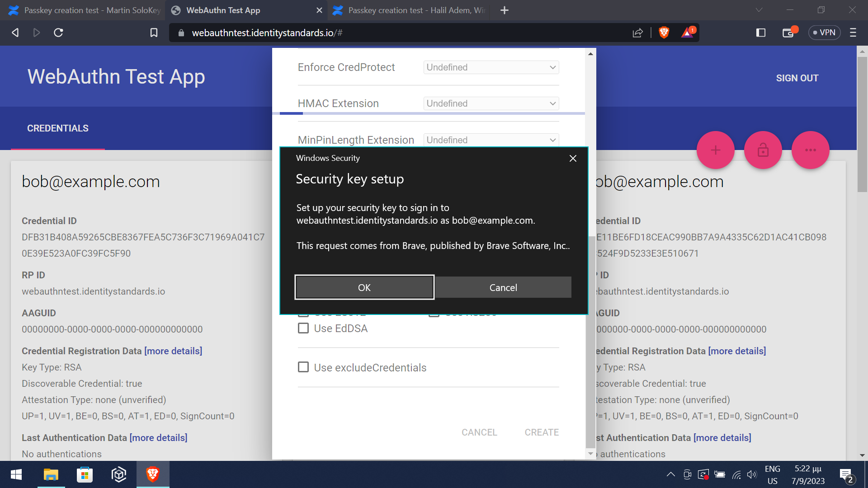Open the Wi-Fi network icon in tray

pos(736,474)
